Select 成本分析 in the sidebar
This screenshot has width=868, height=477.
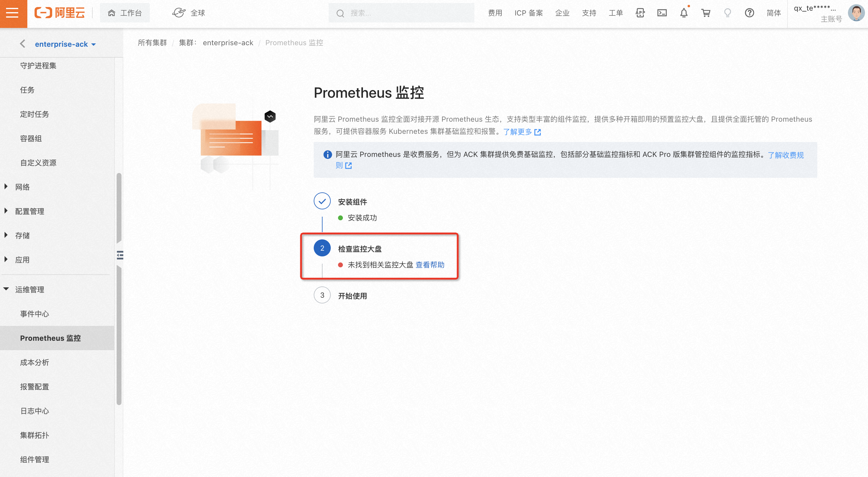pyautogui.click(x=34, y=362)
